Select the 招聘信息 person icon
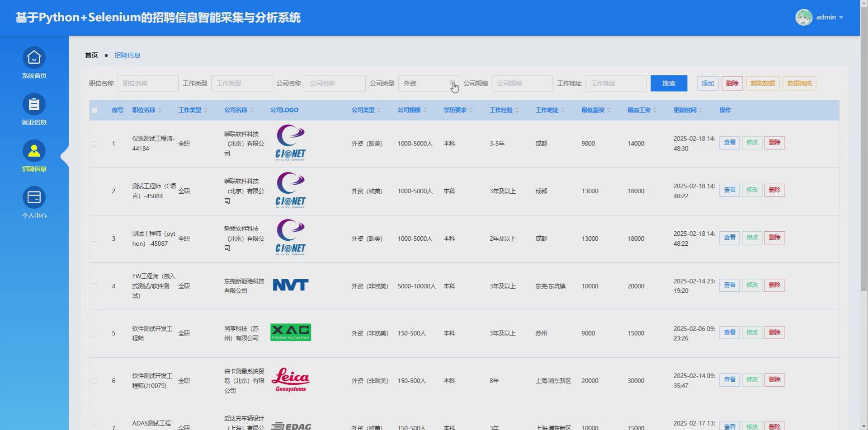The width and height of the screenshot is (868, 430). [x=34, y=151]
